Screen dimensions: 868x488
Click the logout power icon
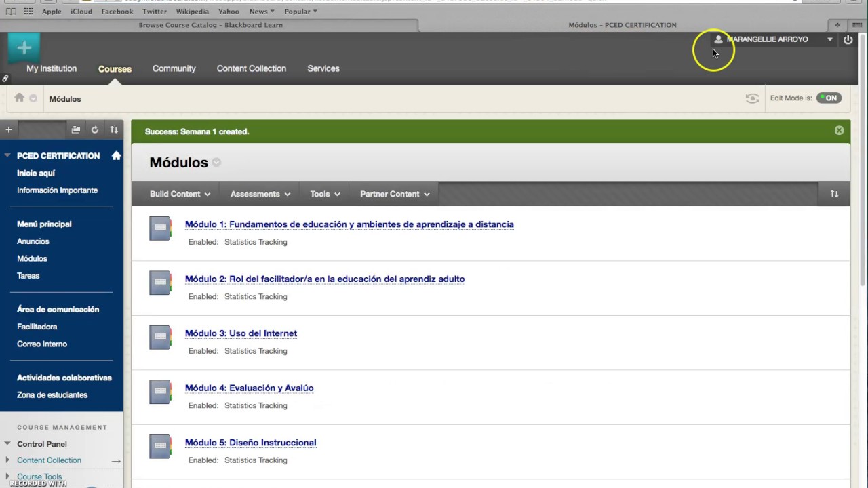[848, 39]
